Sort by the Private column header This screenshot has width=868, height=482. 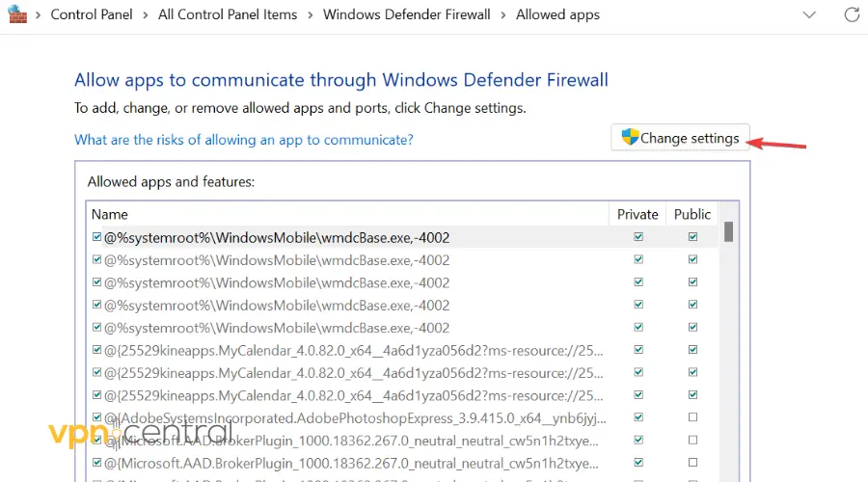tap(637, 214)
